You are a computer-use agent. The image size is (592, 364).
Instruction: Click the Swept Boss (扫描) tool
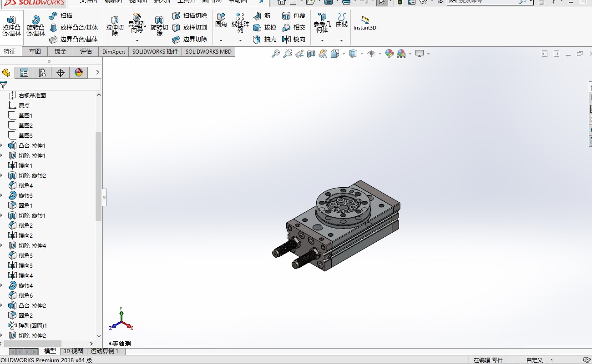61,15
